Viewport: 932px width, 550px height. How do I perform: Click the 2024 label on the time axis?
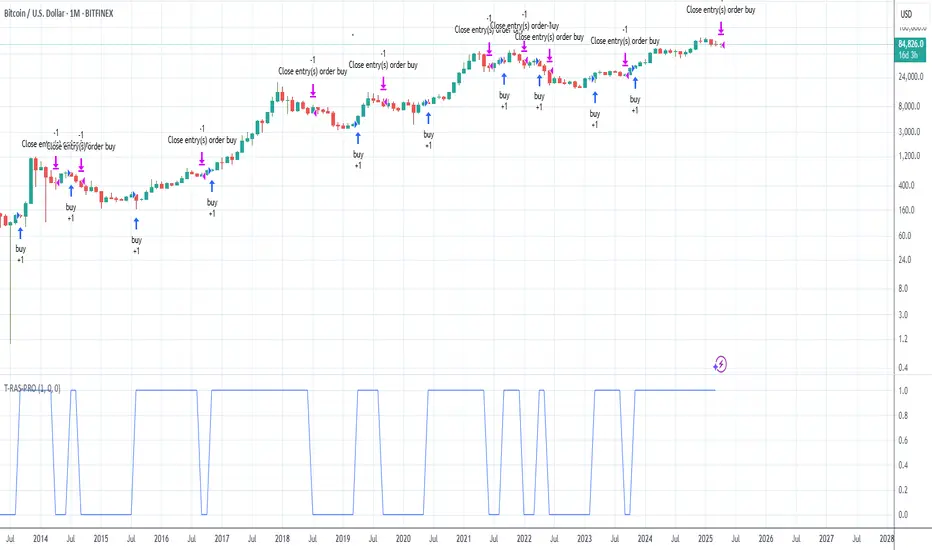tap(645, 539)
